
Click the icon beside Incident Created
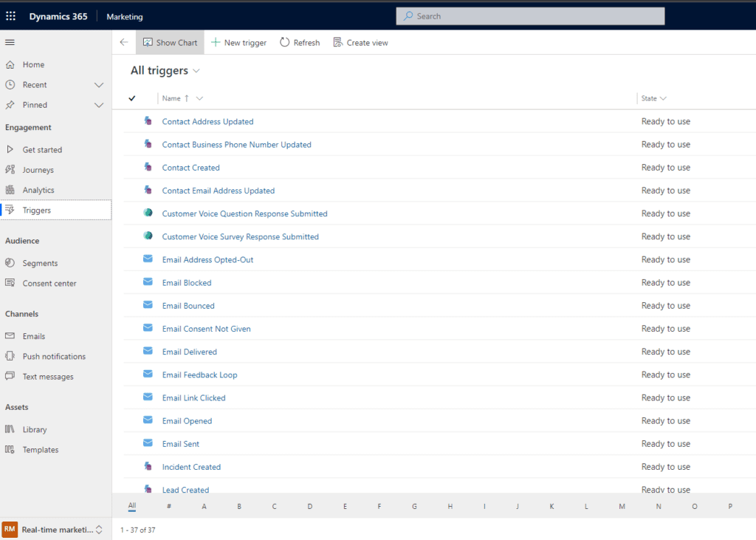tap(148, 466)
